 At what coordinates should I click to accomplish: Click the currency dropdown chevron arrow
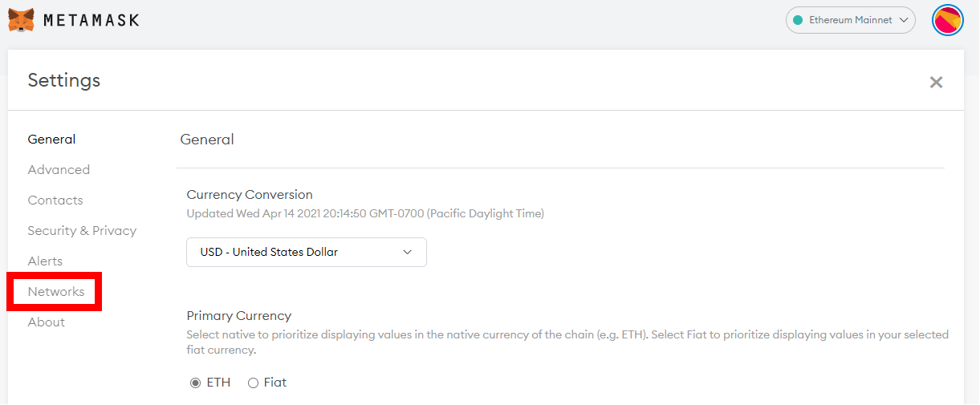[407, 252]
